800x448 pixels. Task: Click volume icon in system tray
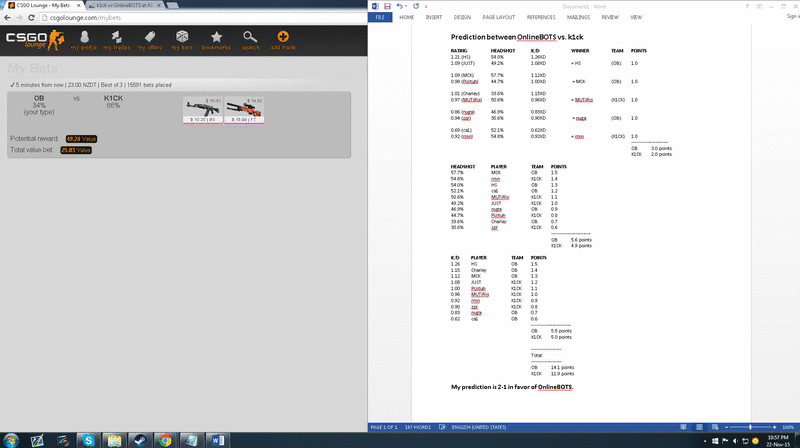[x=735, y=441]
